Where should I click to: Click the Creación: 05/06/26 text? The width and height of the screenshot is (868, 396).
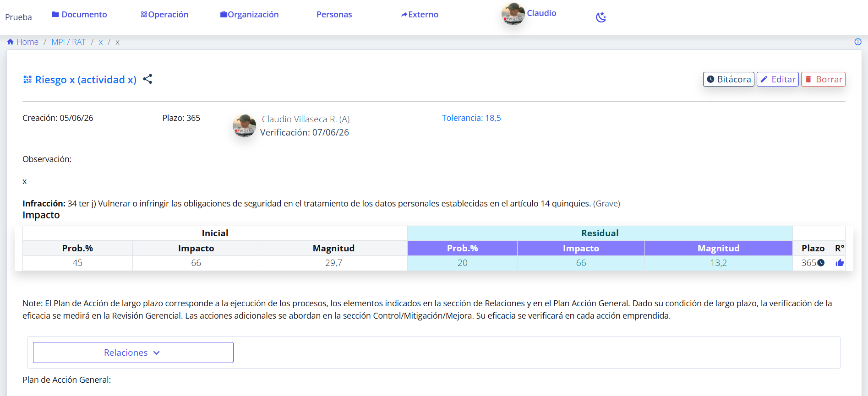58,118
